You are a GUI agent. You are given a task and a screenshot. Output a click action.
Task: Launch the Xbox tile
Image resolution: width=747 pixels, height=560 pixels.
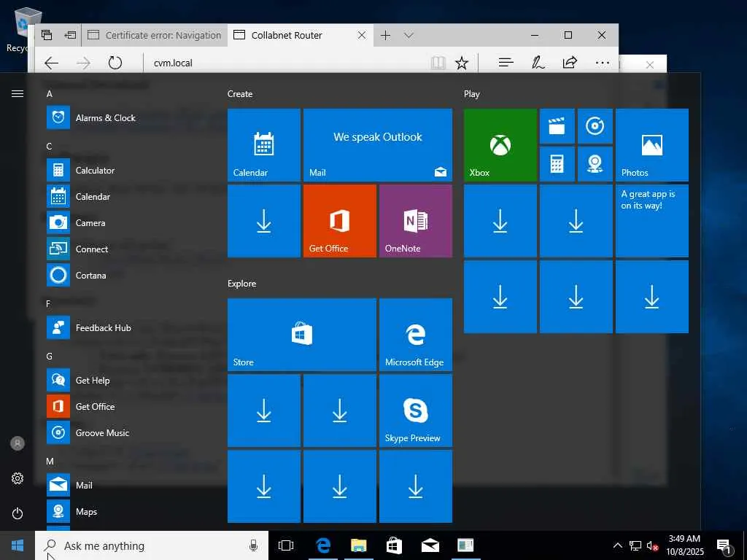500,145
